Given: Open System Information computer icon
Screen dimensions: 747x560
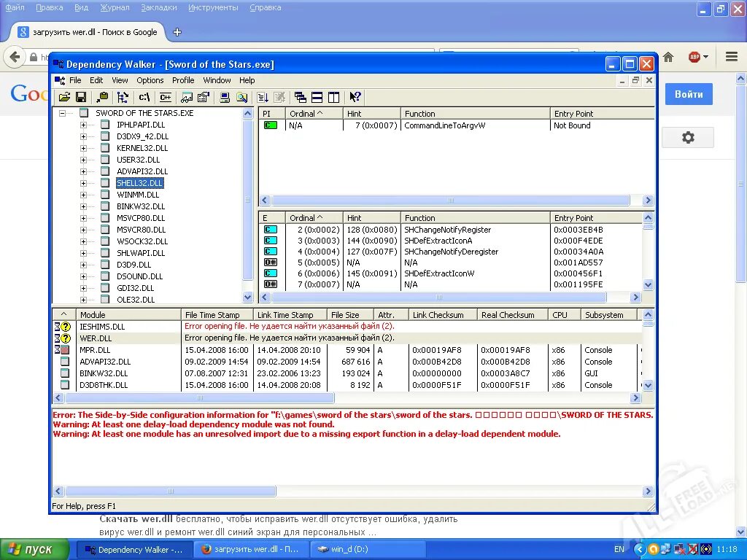Looking at the screenshot, I should click(x=225, y=98).
